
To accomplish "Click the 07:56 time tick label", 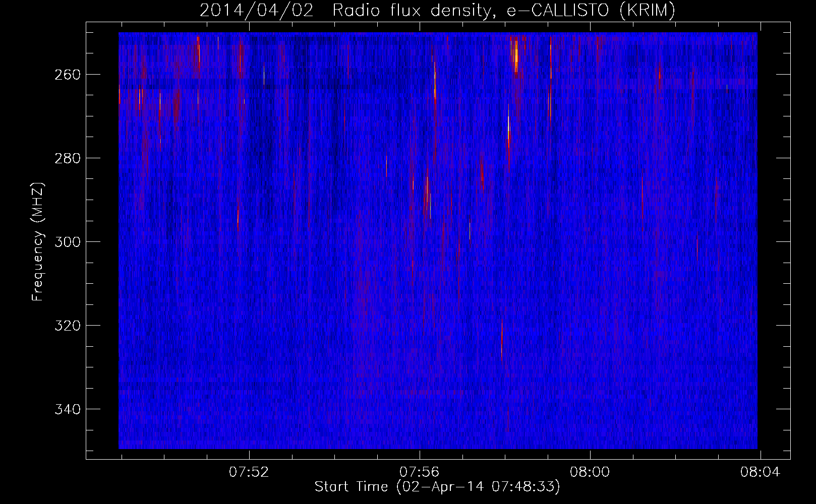I will 420,472.
